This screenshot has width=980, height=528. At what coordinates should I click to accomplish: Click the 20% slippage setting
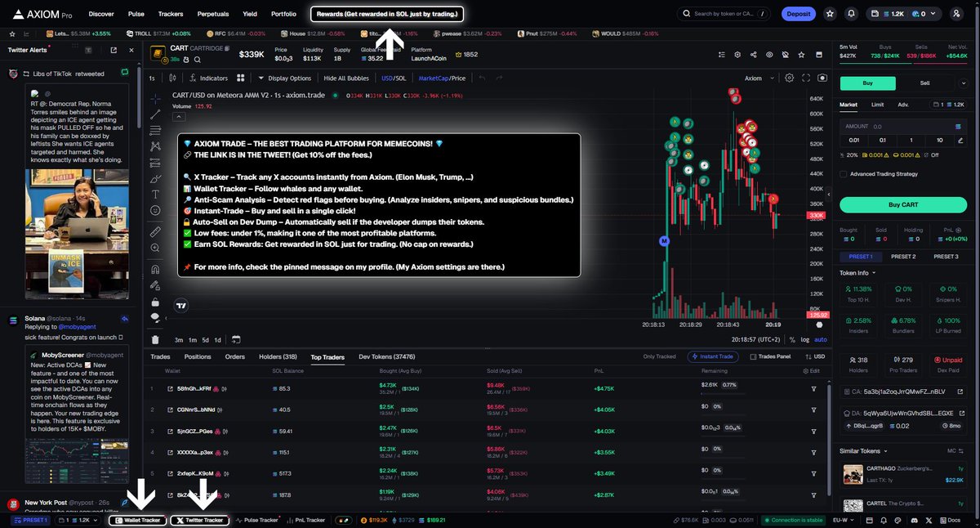[850, 154]
